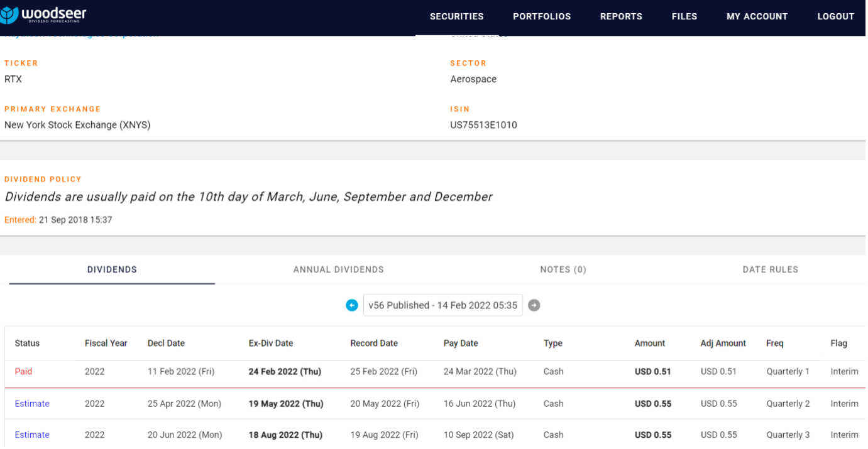Sort by Adj Amount column header
The image size is (868, 449).
(723, 344)
